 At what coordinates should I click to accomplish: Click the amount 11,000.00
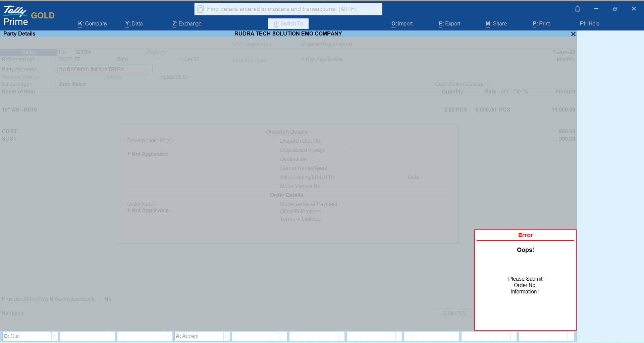point(563,110)
